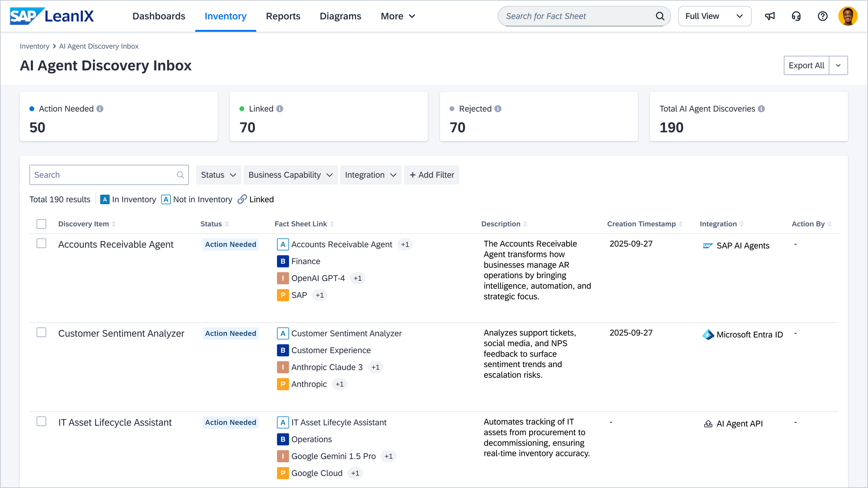Click the info icon beside Action Needed
The height and width of the screenshot is (488, 868).
tap(100, 109)
